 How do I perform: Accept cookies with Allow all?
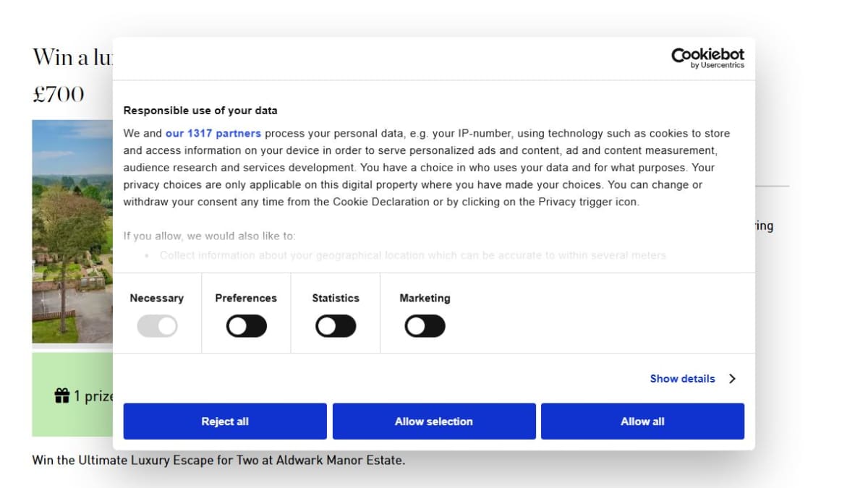(x=642, y=421)
